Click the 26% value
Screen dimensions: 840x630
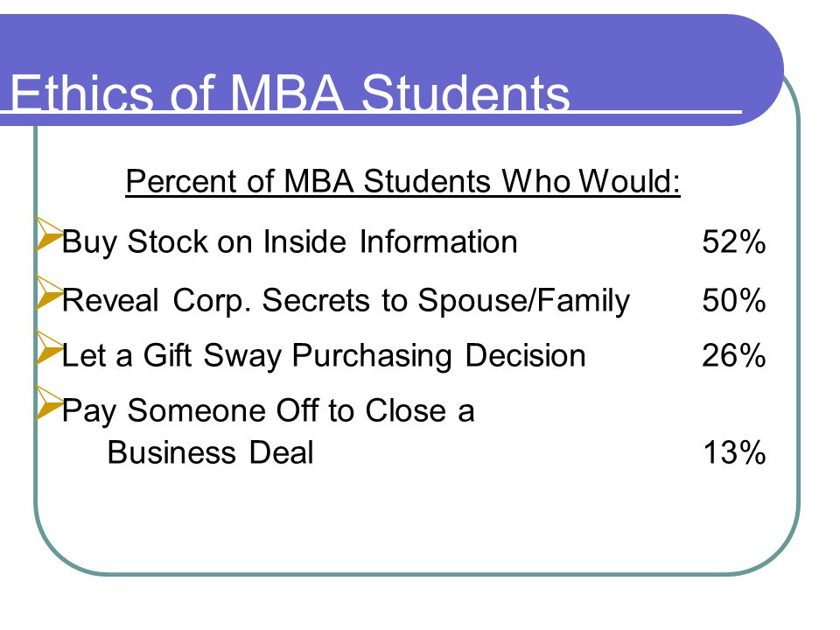[734, 355]
